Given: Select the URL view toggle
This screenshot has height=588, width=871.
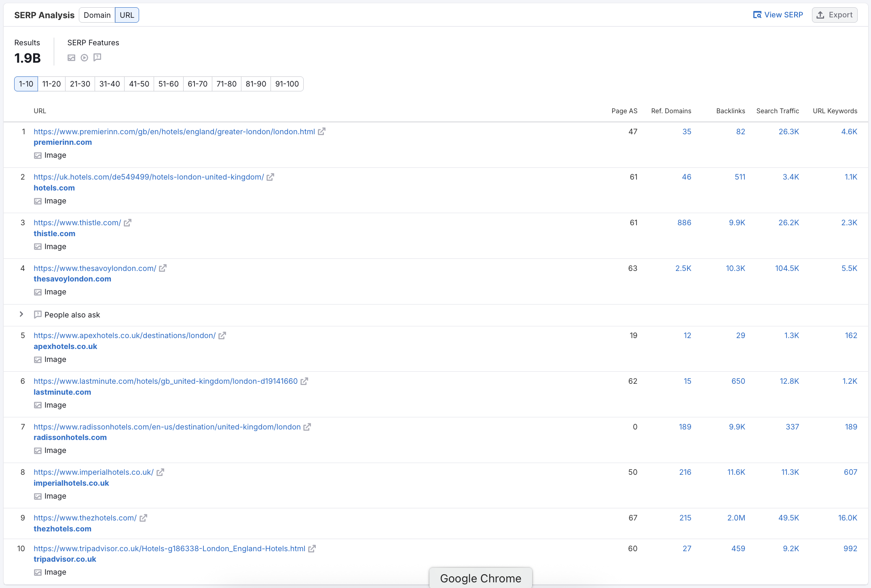Looking at the screenshot, I should 127,15.
